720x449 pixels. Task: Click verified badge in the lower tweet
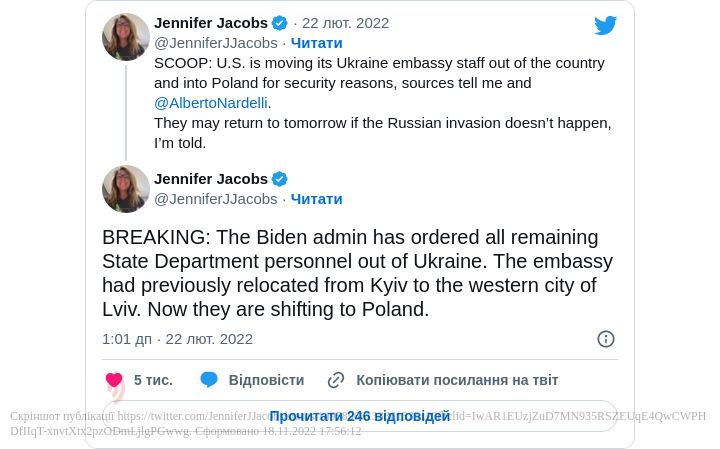[280, 179]
